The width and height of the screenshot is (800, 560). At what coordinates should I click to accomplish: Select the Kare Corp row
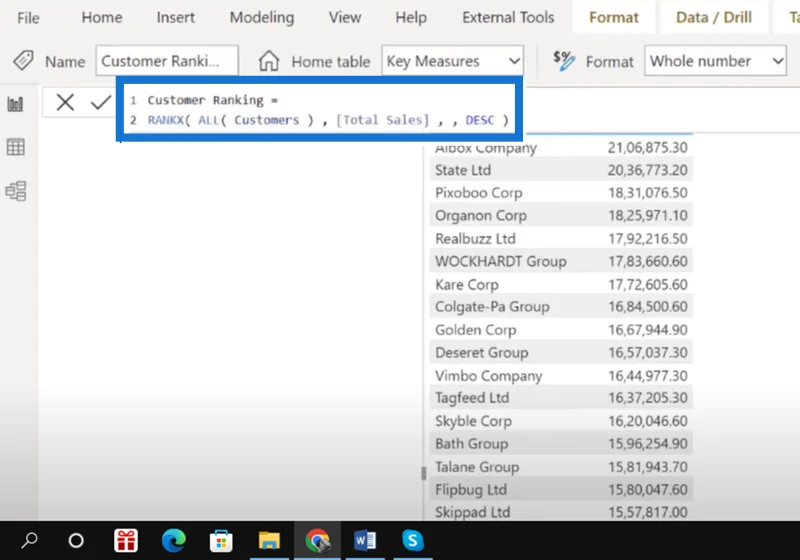tap(561, 285)
